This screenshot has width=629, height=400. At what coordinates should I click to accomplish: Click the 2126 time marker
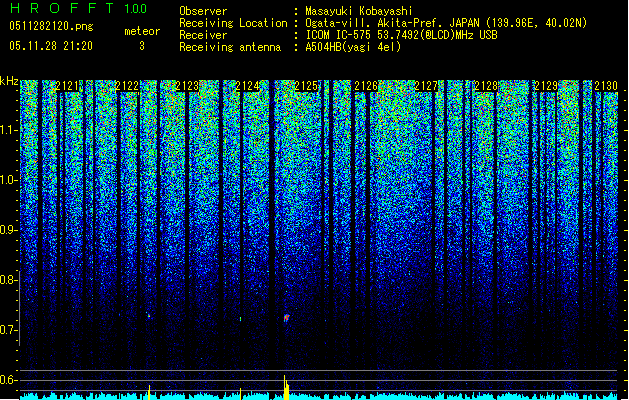click(366, 86)
